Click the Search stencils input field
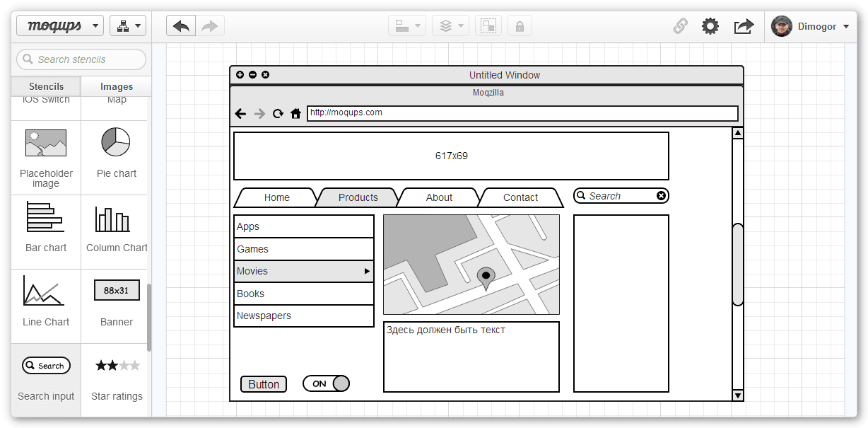The image size is (868, 428). click(x=81, y=59)
